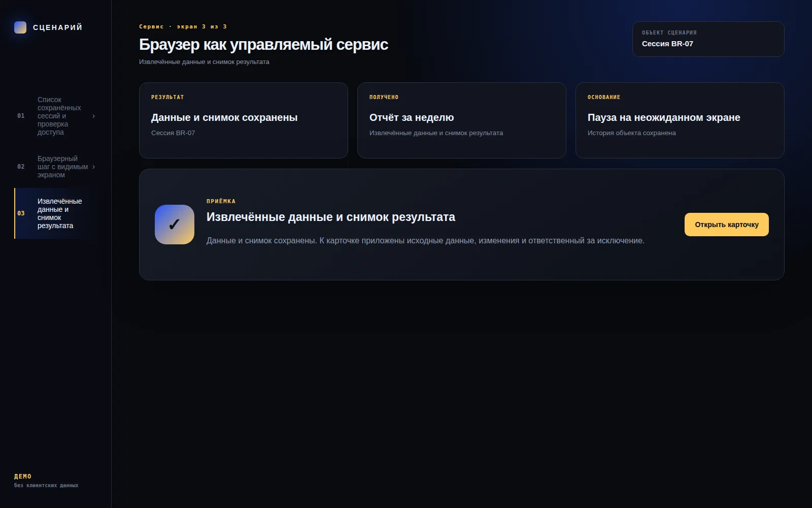The image size is (812, 508).
Task: Click the step number 02 in the sidebar
Action: [21, 167]
